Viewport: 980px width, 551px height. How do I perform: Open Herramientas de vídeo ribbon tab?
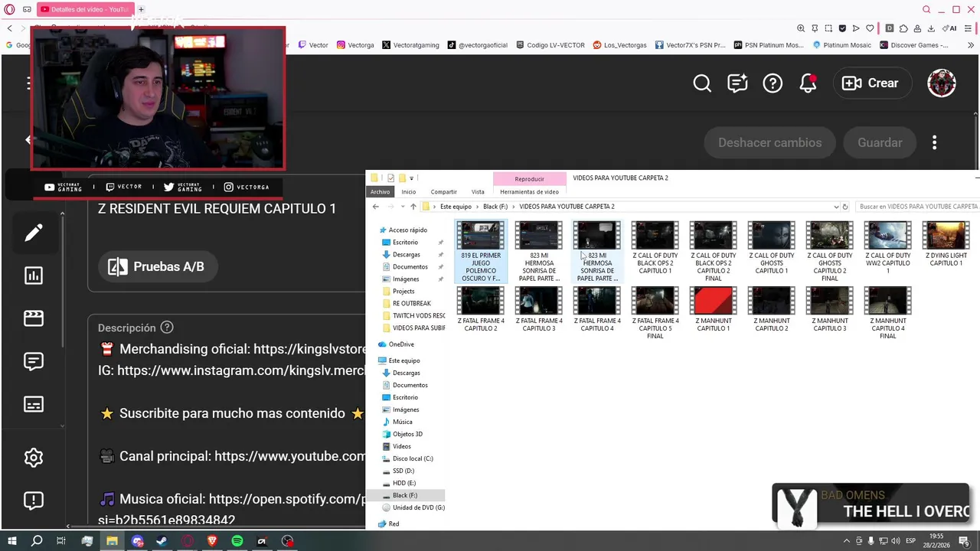pyautogui.click(x=530, y=192)
